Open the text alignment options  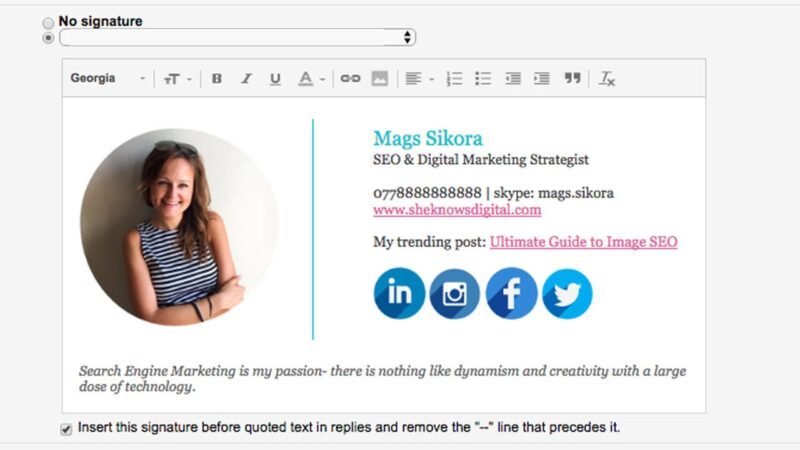[419, 79]
